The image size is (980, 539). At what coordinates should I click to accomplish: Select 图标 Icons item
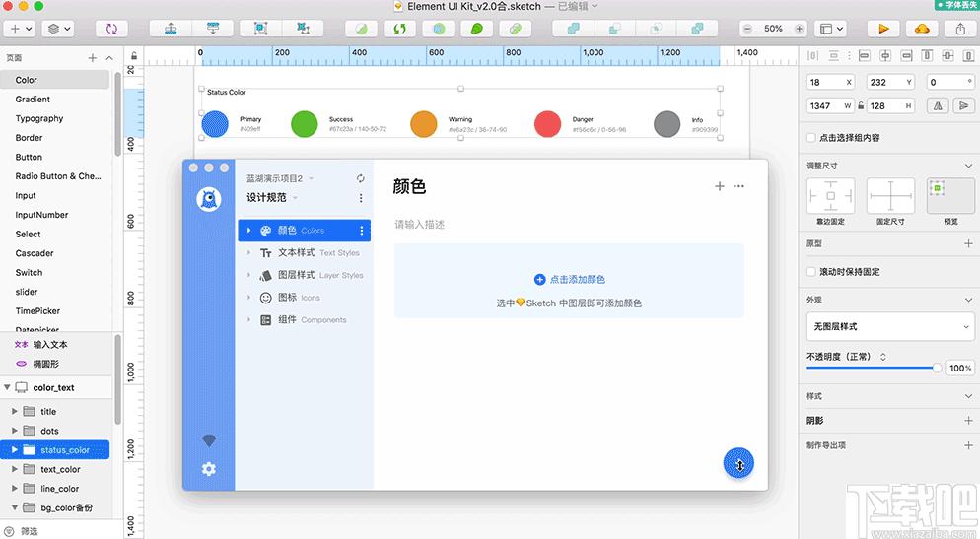[x=305, y=298]
